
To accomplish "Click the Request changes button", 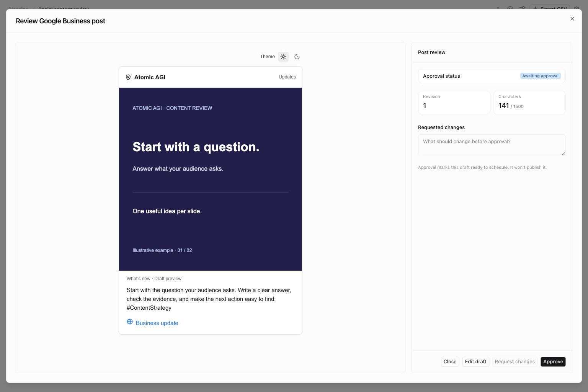I will click(x=515, y=362).
